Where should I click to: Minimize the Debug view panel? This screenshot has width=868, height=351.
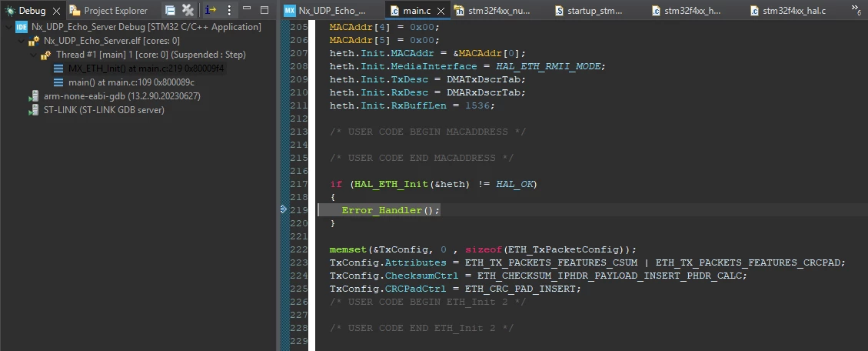pyautogui.click(x=247, y=9)
